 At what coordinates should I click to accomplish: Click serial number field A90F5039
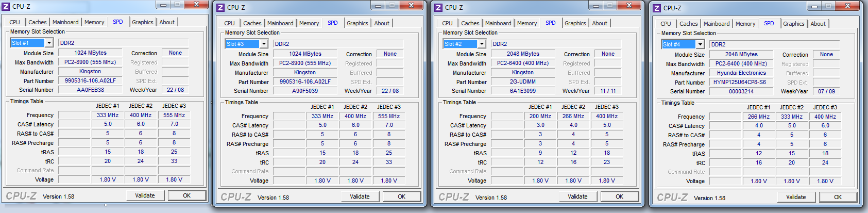point(305,91)
